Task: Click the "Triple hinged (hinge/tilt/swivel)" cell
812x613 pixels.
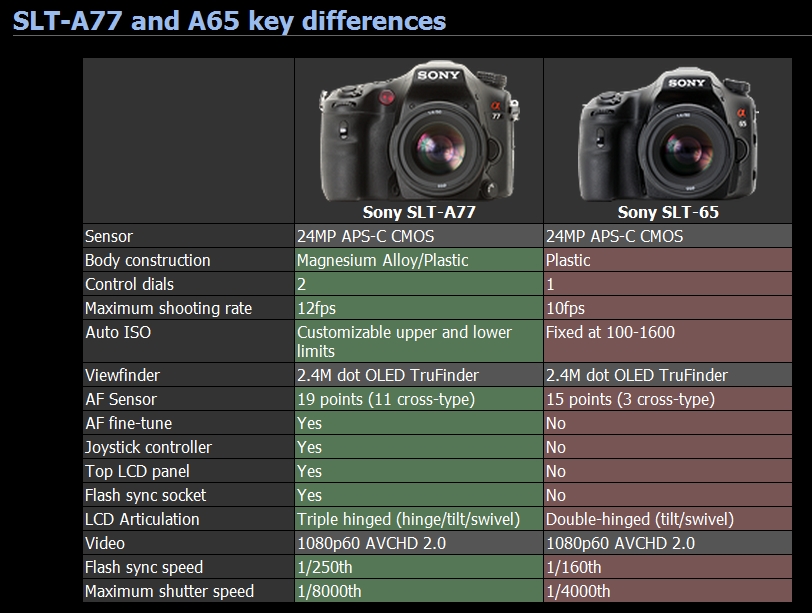Action: [419, 519]
